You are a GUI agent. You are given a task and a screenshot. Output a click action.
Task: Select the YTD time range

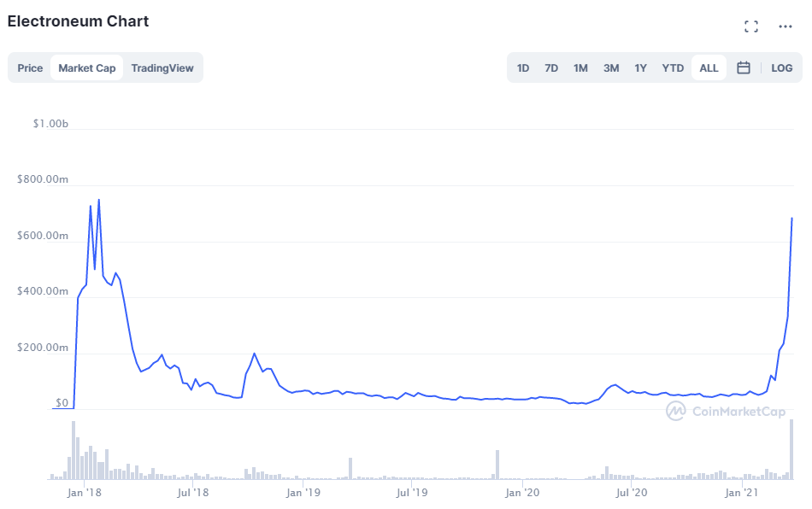tap(673, 68)
